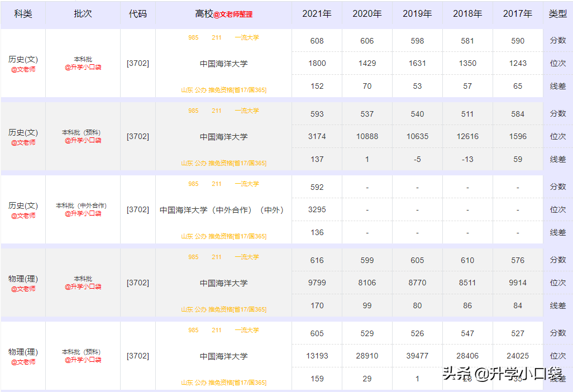Viewport: 573px width, 392px height.
Task: Select the 2018年 column header
Action: 467,14
